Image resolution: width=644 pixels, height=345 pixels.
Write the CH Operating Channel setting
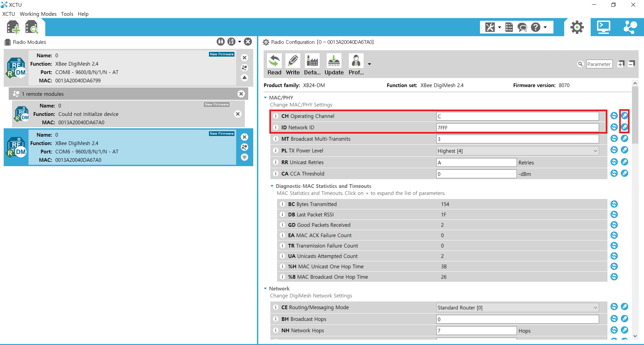coord(624,116)
